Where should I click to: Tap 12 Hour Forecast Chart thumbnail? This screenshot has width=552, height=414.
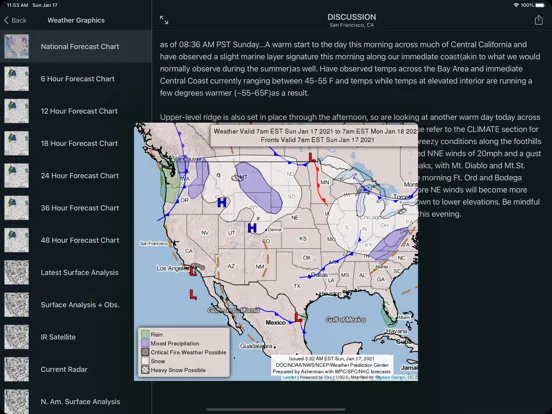click(x=17, y=111)
